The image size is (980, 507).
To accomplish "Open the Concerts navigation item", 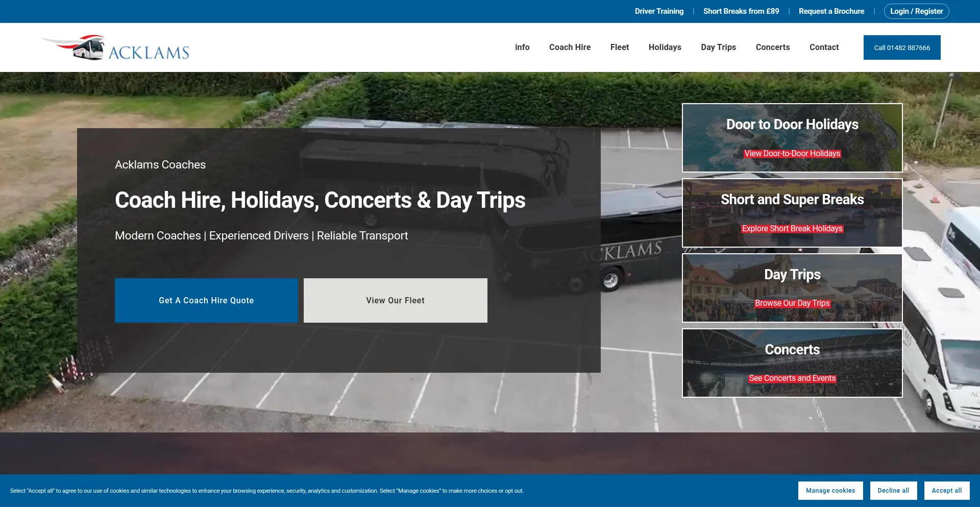I will pyautogui.click(x=773, y=47).
